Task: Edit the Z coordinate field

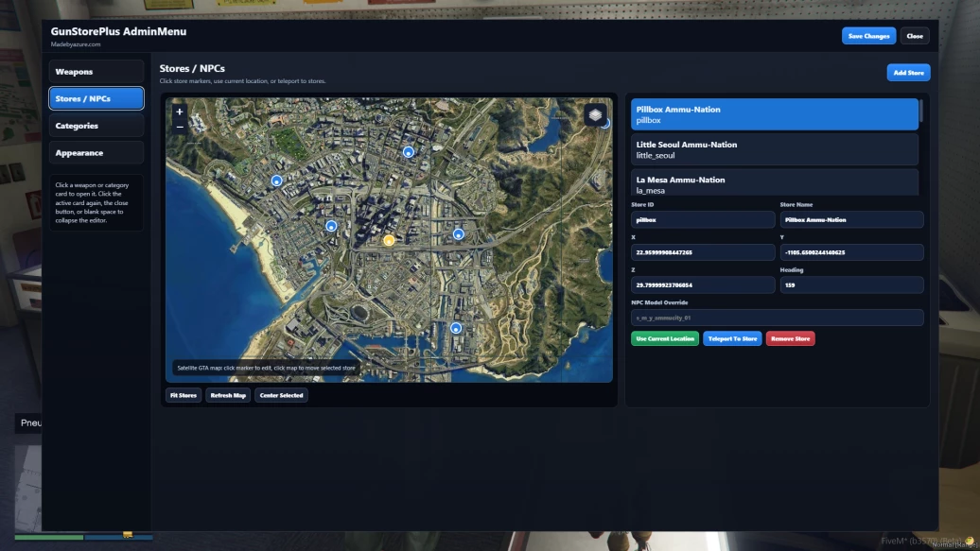Action: [x=703, y=284]
